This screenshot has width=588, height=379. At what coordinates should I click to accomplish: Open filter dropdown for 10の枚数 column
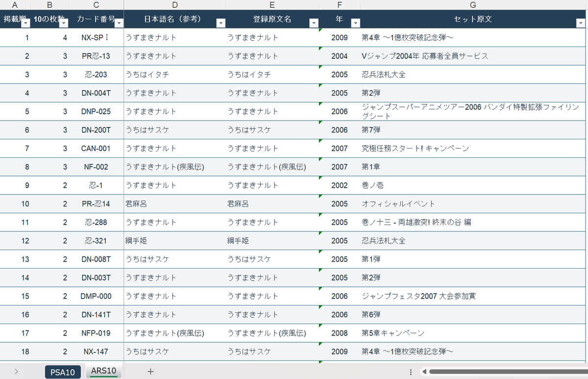click(63, 23)
